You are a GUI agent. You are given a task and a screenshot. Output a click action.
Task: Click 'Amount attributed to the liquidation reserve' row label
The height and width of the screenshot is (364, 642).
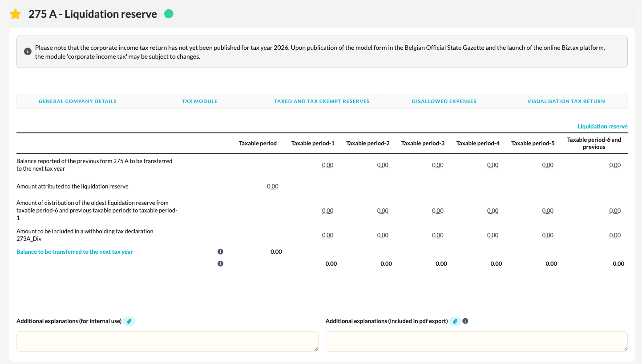coord(73,187)
